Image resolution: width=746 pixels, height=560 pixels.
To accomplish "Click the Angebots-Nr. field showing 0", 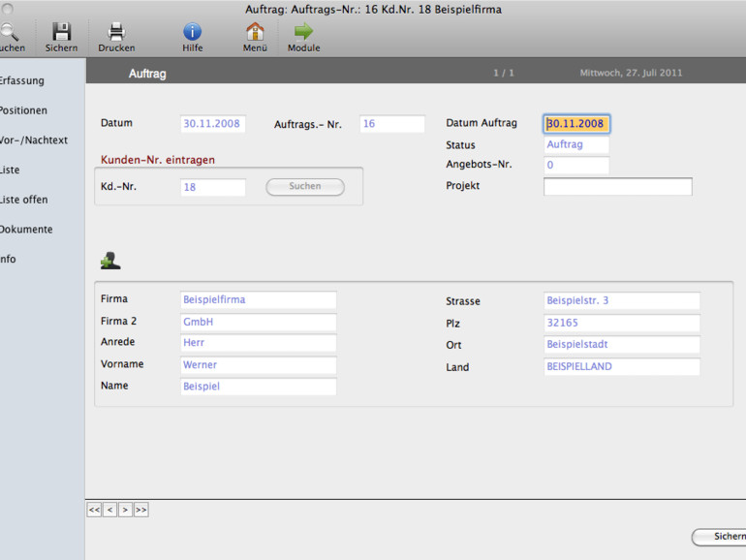I will [576, 165].
